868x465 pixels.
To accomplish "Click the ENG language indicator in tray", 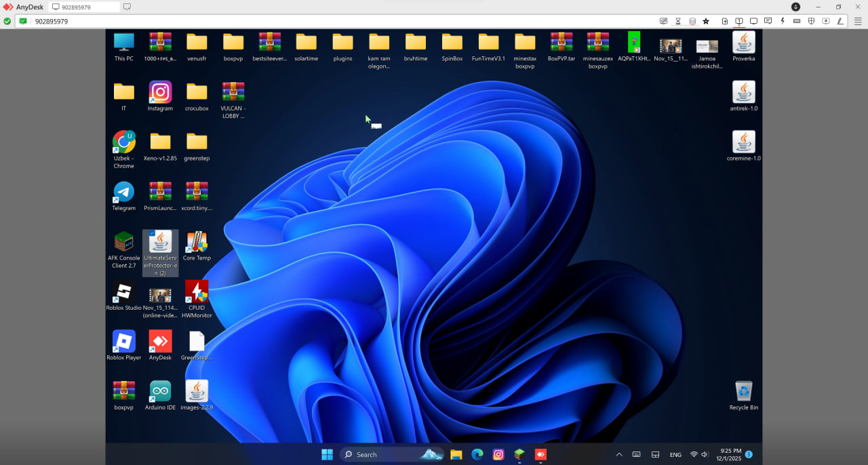I will 675,455.
